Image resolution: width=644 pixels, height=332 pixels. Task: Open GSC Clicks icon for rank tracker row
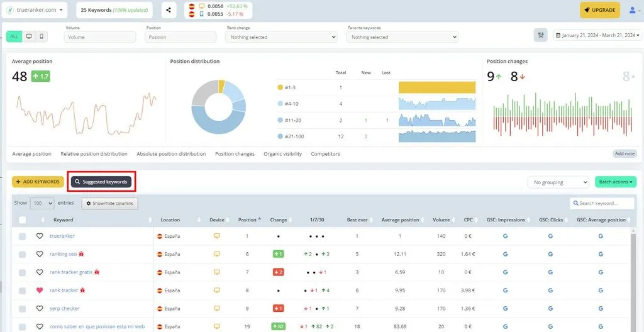coord(550,290)
